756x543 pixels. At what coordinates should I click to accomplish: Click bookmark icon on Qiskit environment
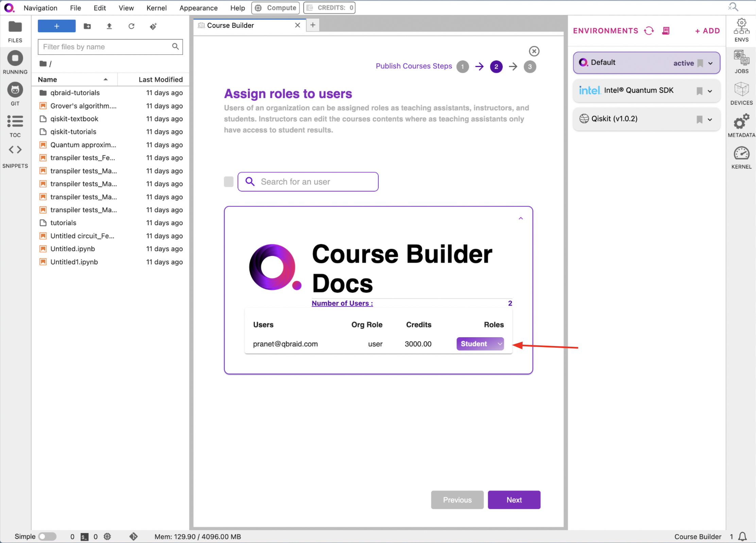pyautogui.click(x=699, y=119)
